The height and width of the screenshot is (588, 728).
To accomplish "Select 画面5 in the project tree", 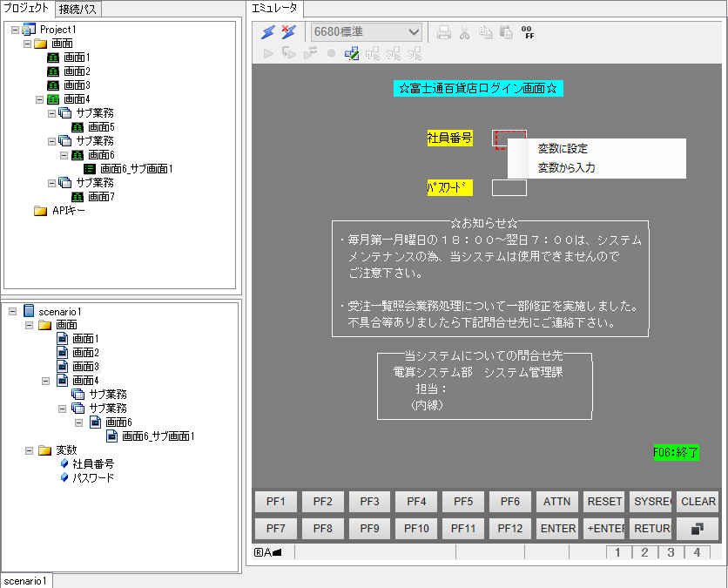I will [101, 127].
